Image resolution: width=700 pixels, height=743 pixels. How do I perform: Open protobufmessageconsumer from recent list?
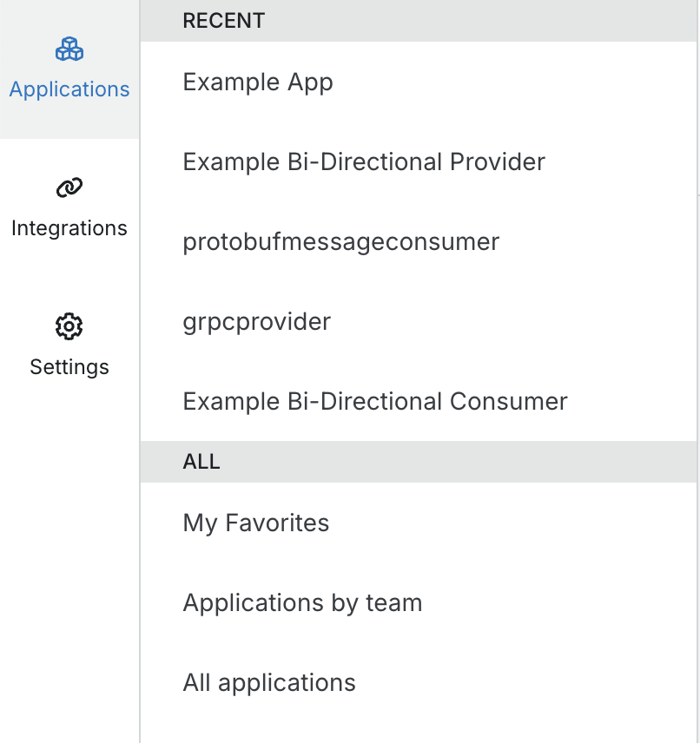pos(340,241)
